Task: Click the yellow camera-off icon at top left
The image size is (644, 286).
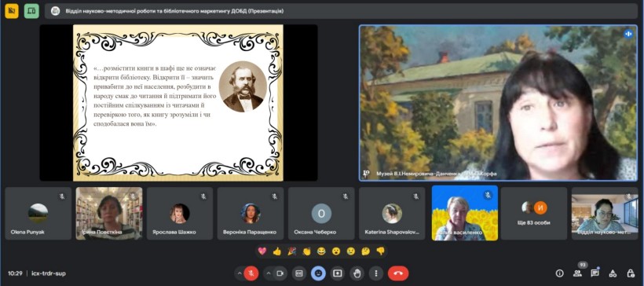Action: pyautogui.click(x=12, y=11)
